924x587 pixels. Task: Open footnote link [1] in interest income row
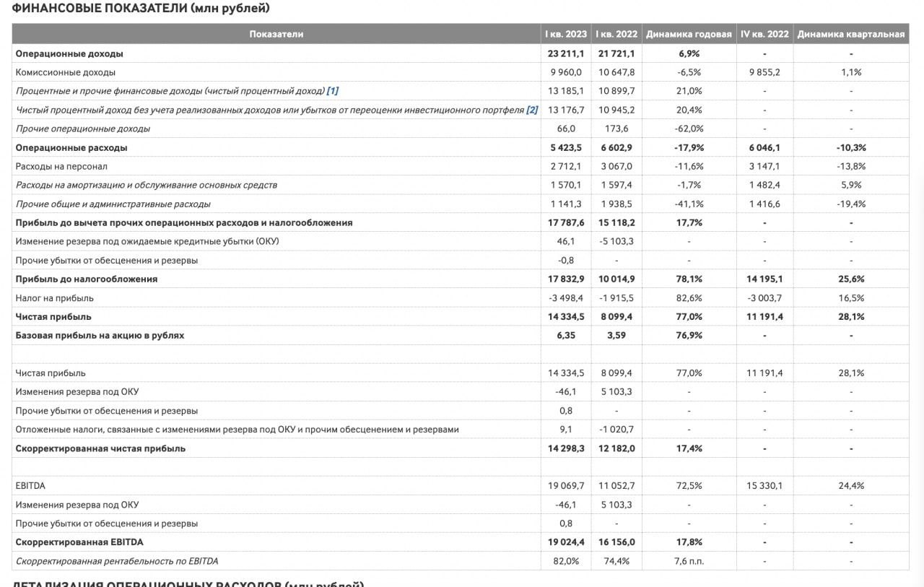tap(333, 91)
